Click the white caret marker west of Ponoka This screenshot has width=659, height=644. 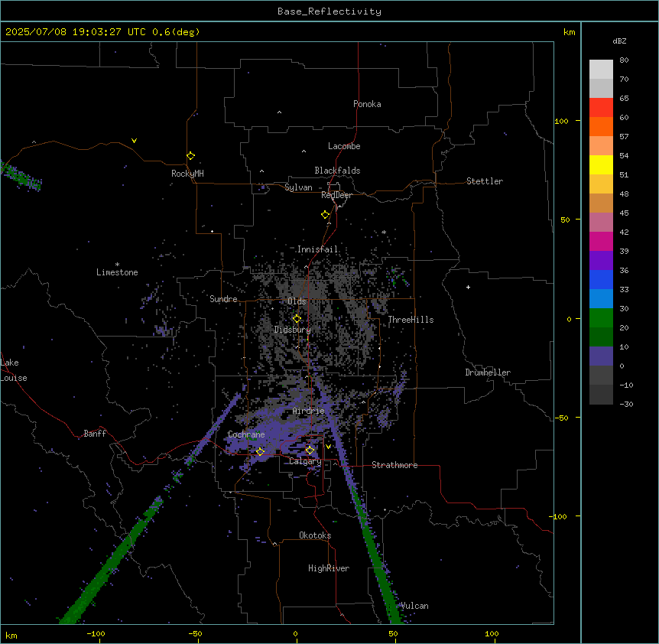click(x=279, y=112)
